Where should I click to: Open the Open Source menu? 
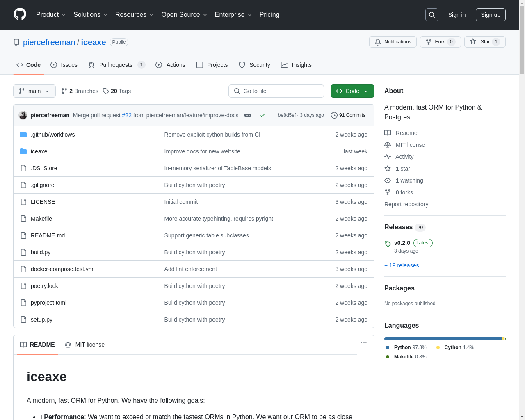185,15
